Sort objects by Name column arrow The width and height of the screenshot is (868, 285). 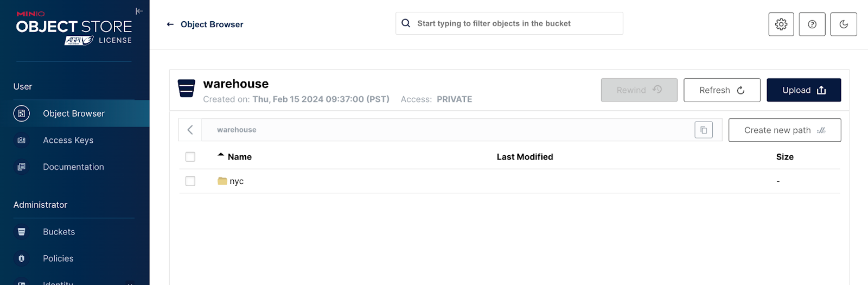(221, 155)
